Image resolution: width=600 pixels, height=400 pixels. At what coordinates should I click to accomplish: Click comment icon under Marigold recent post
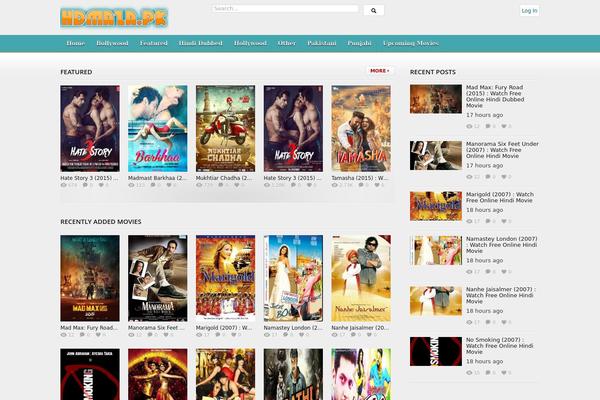[x=488, y=221]
